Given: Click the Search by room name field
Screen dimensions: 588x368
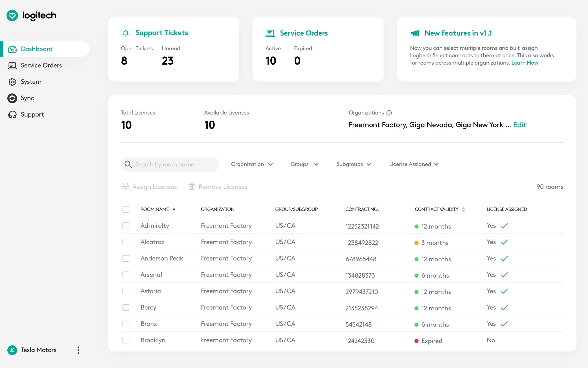Looking at the screenshot, I should click(170, 164).
